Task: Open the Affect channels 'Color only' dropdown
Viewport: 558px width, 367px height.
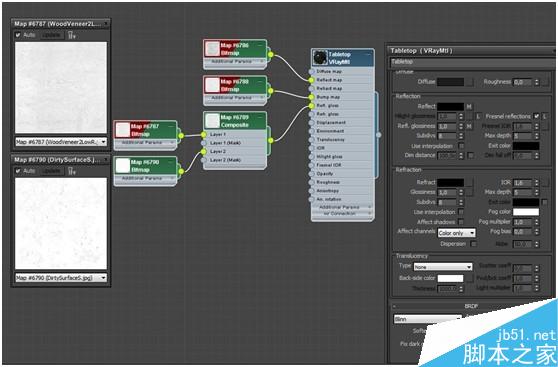Action: coord(457,233)
